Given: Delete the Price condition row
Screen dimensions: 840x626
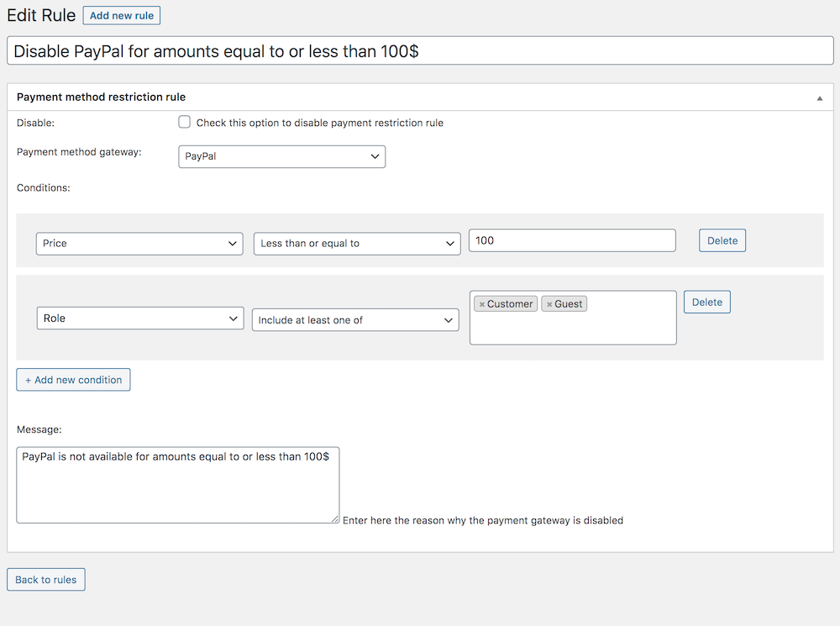Looking at the screenshot, I should pyautogui.click(x=722, y=240).
